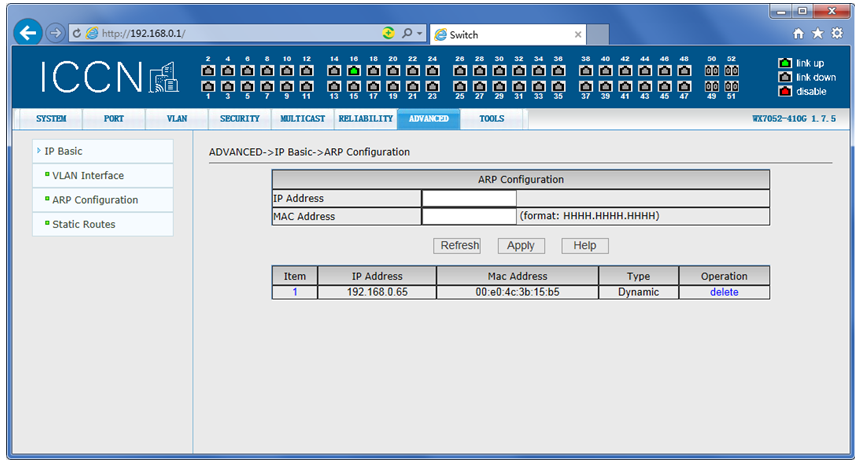
Task: Delete the 192.168.0.65 ARP entry
Action: (724, 292)
